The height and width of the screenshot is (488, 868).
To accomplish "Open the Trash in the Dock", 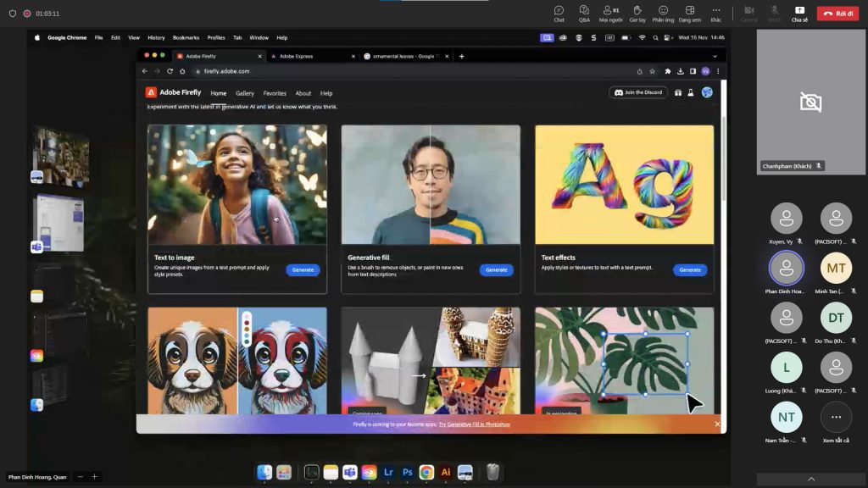I will click(x=492, y=472).
